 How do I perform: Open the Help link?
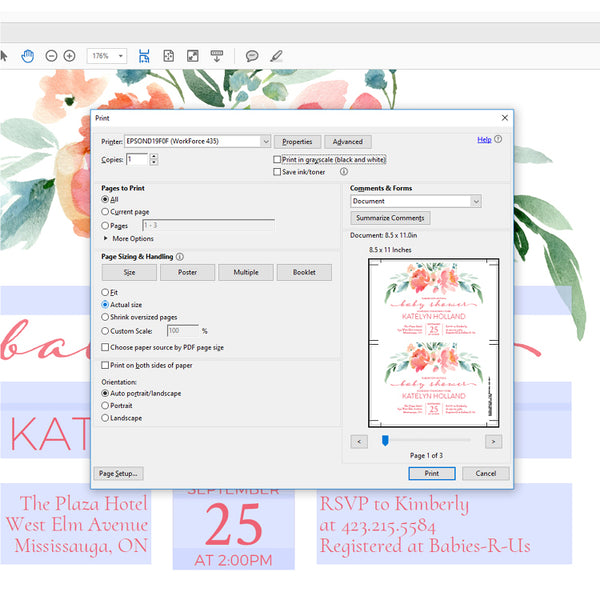(484, 140)
